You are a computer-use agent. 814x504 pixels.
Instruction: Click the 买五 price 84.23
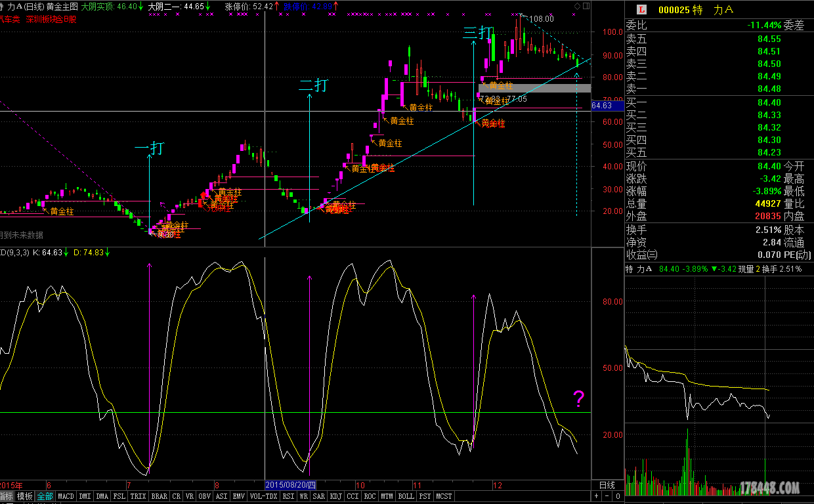tap(769, 152)
